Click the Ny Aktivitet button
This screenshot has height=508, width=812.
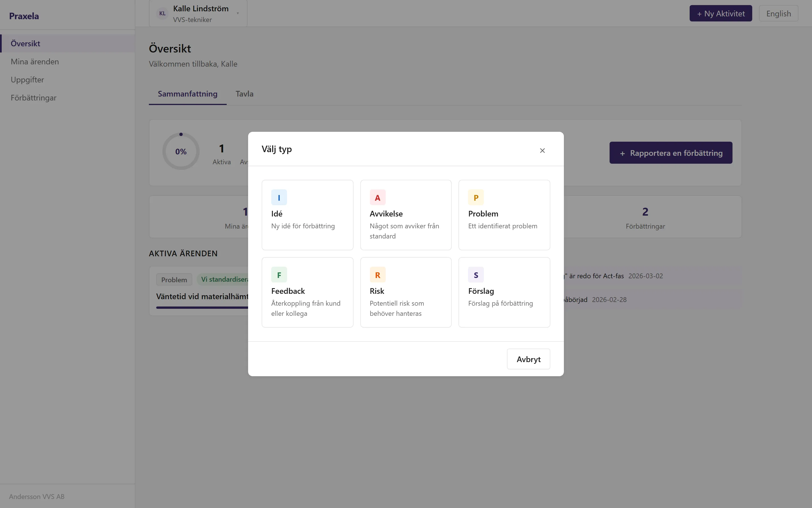click(x=721, y=14)
